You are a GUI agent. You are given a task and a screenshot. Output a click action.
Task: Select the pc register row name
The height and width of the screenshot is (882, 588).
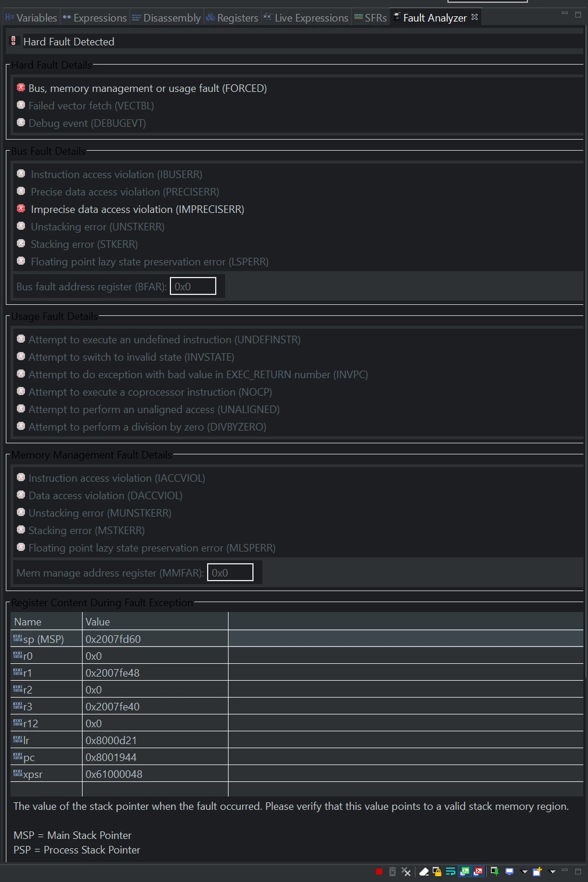point(28,757)
